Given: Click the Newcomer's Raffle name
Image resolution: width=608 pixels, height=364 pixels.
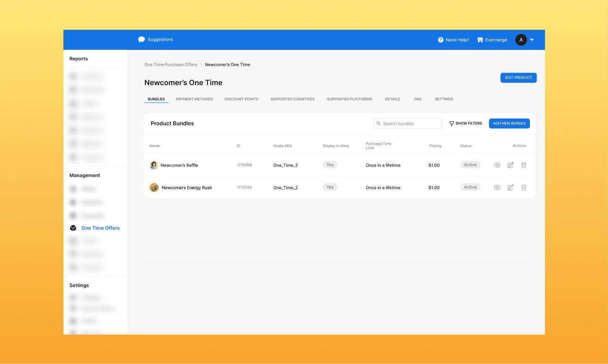Looking at the screenshot, I should coord(179,165).
